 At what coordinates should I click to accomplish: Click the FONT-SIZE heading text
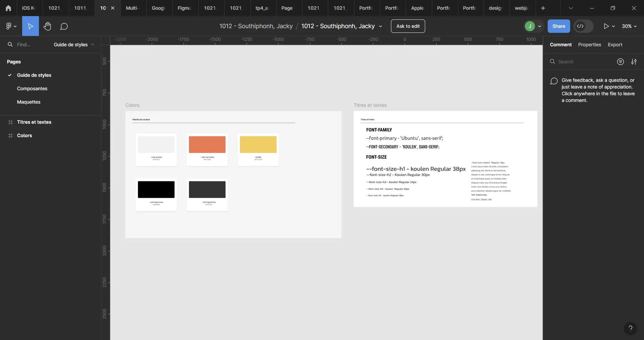376,157
